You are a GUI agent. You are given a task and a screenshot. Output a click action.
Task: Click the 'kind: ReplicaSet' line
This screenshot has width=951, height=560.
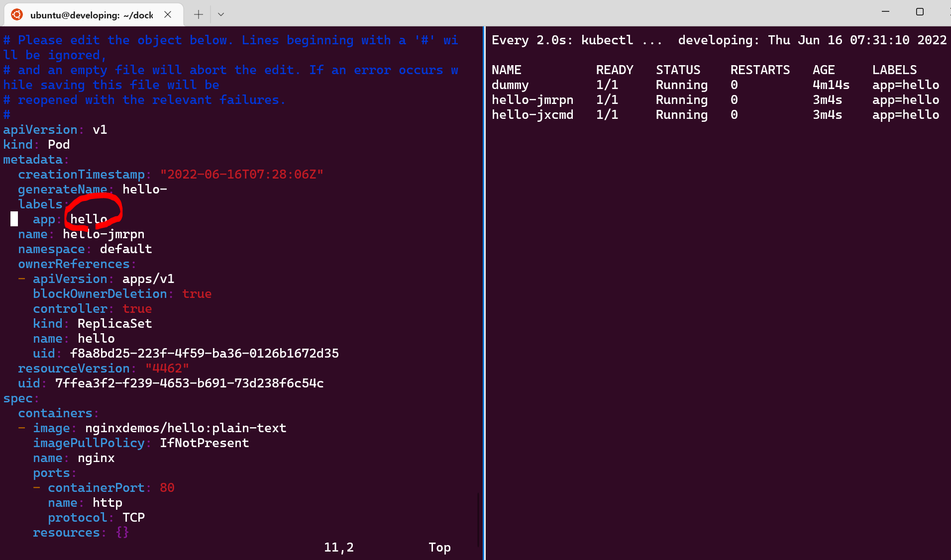[x=93, y=324]
